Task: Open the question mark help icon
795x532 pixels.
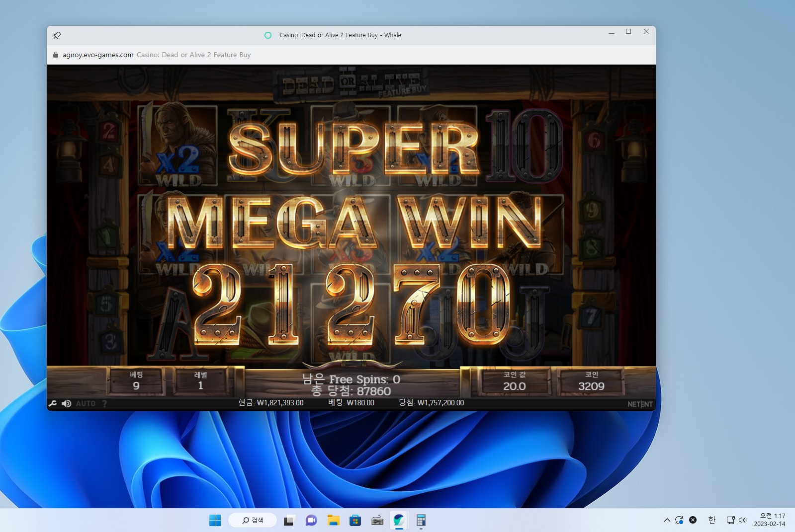Action: pyautogui.click(x=104, y=404)
